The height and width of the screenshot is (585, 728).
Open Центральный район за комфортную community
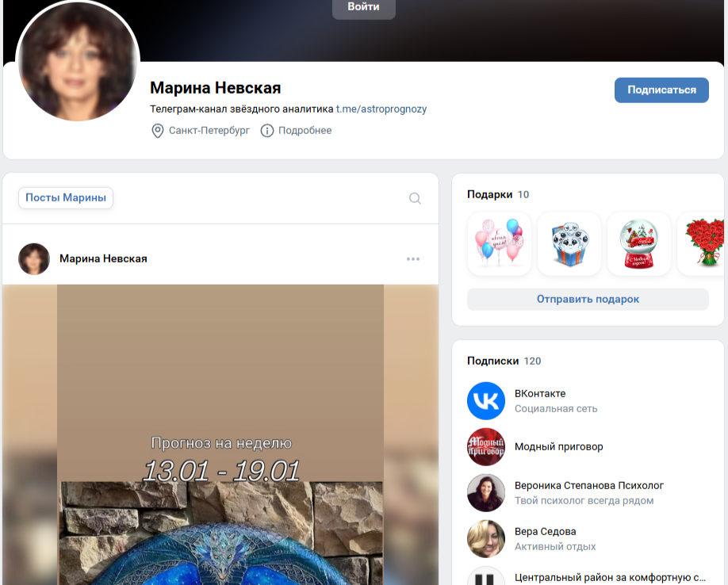610,578
